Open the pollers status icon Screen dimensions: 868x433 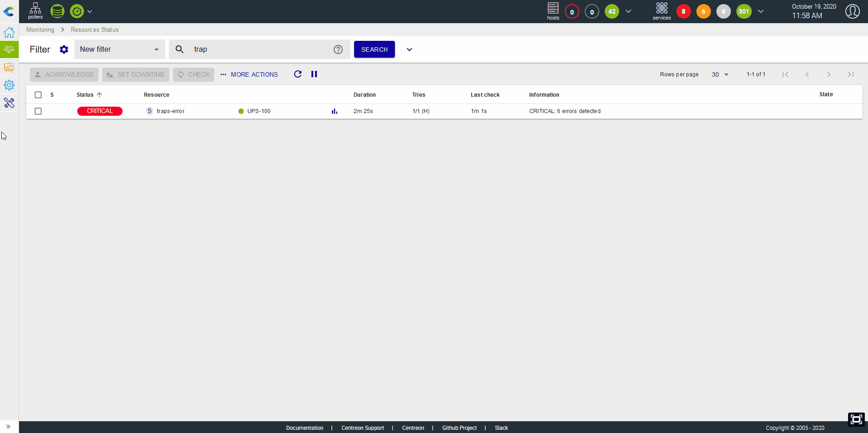[35, 11]
